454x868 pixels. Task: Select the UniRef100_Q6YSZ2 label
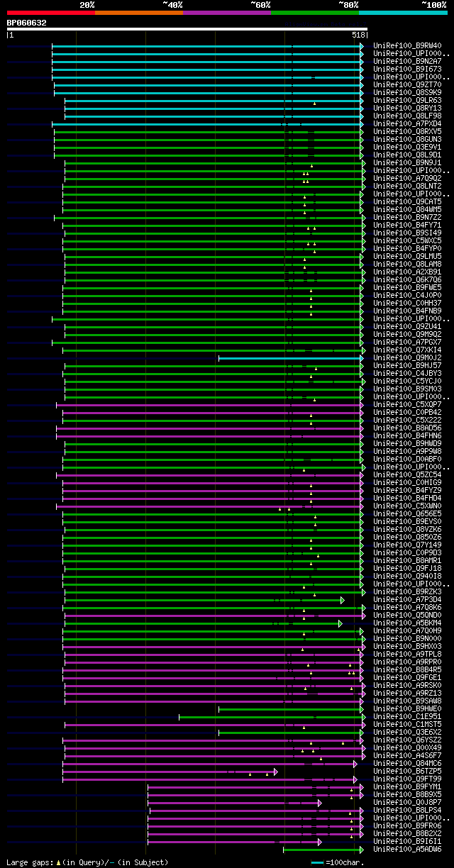tap(407, 740)
